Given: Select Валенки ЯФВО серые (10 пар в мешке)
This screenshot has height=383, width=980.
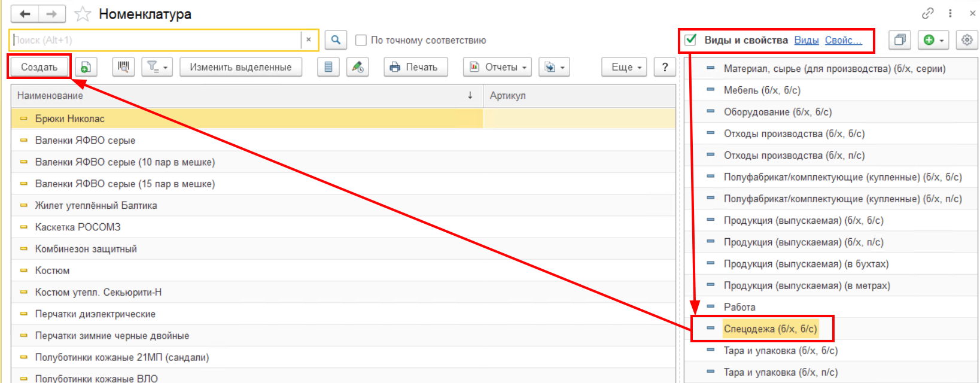Looking at the screenshot, I should coord(343,162).
